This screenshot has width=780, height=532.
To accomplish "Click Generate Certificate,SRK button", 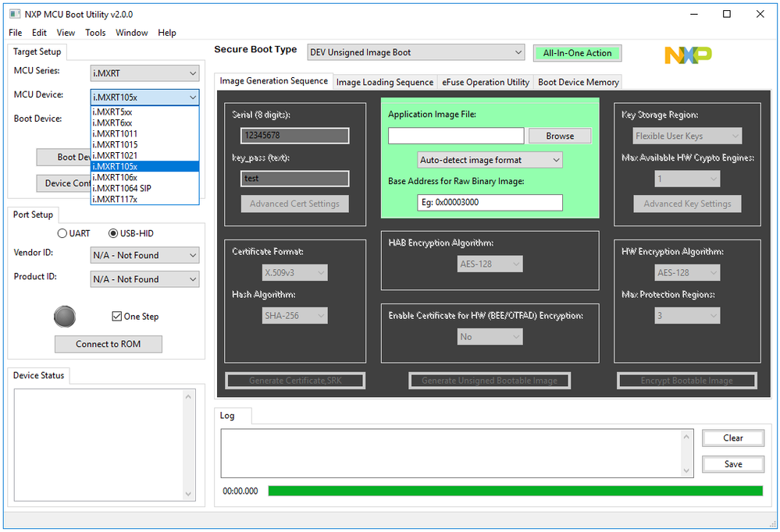I will [x=295, y=381].
